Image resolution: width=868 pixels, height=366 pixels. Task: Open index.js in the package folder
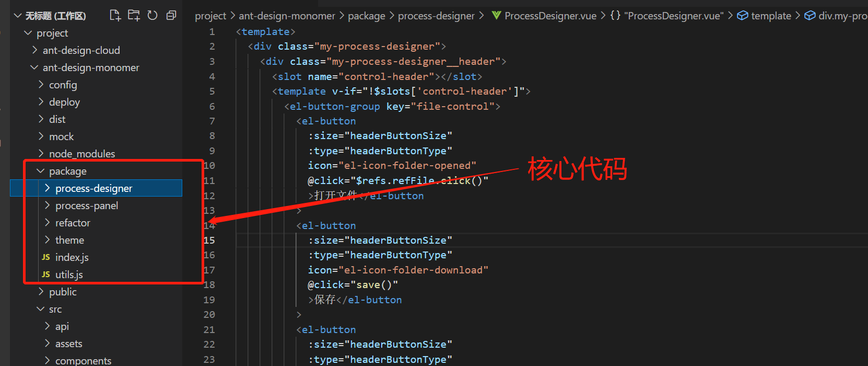[x=72, y=257]
